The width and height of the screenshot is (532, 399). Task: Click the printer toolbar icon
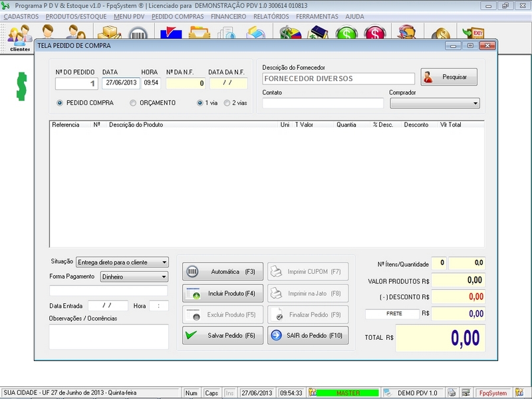pyautogui.click(x=255, y=33)
